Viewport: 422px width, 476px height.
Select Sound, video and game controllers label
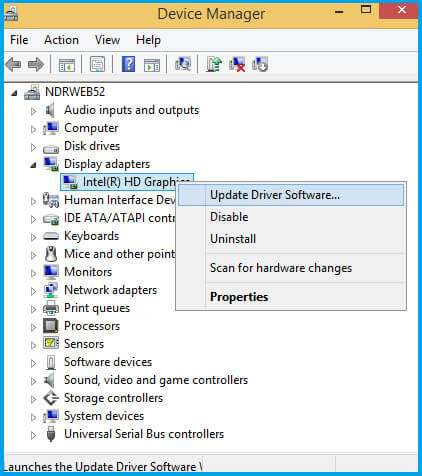pyautogui.click(x=156, y=380)
